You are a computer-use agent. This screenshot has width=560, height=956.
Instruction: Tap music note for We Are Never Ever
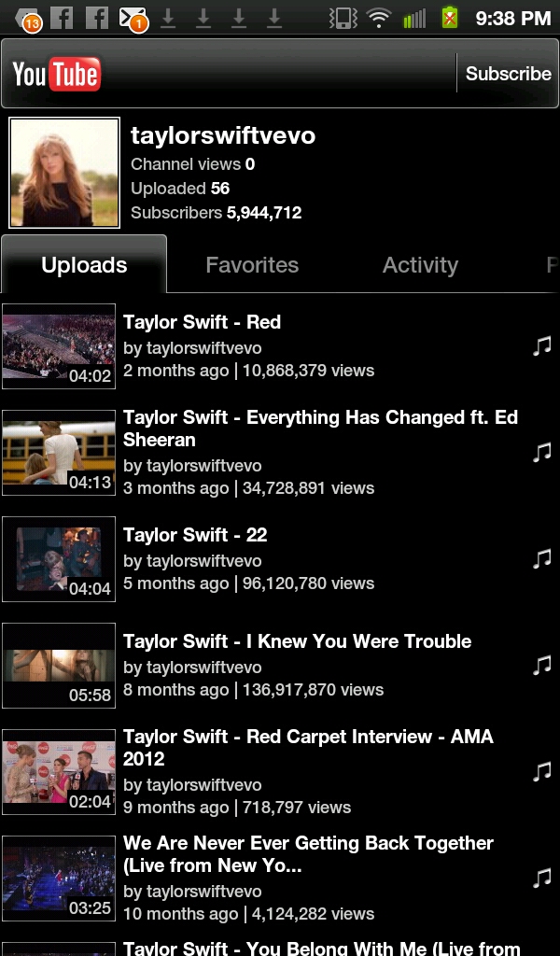(x=541, y=878)
